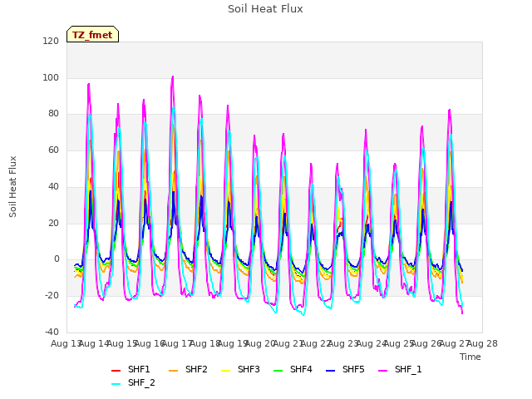
Task: Click the blue SHF5 legend swatch
Action: pos(331,371)
